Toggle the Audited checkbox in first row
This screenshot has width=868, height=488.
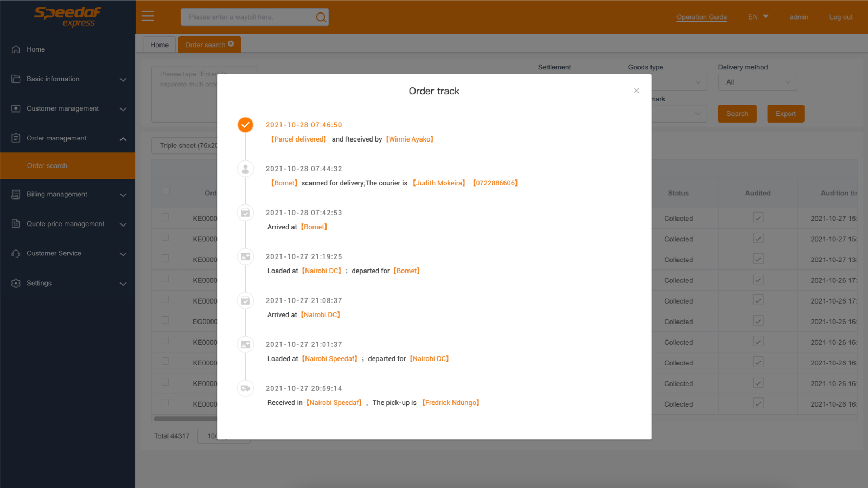click(x=758, y=217)
